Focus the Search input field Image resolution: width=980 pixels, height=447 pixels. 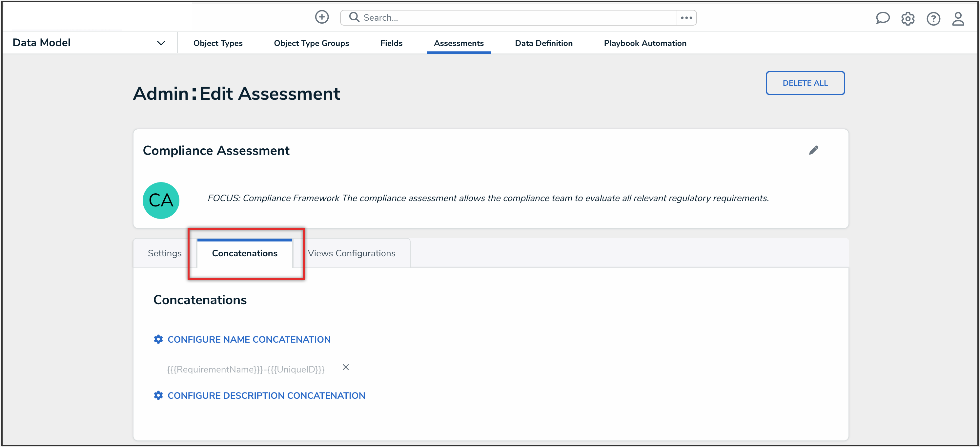(x=518, y=18)
